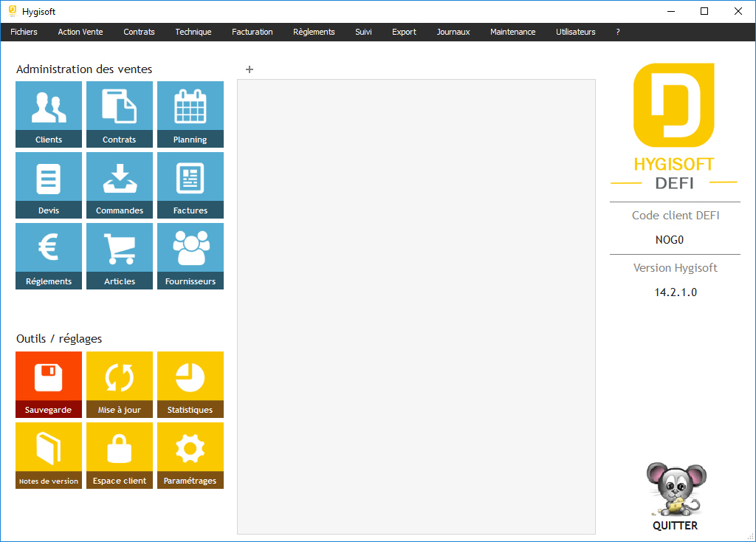The width and height of the screenshot is (756, 542).
Task: Open the Planning calendar tile
Action: coord(190,114)
